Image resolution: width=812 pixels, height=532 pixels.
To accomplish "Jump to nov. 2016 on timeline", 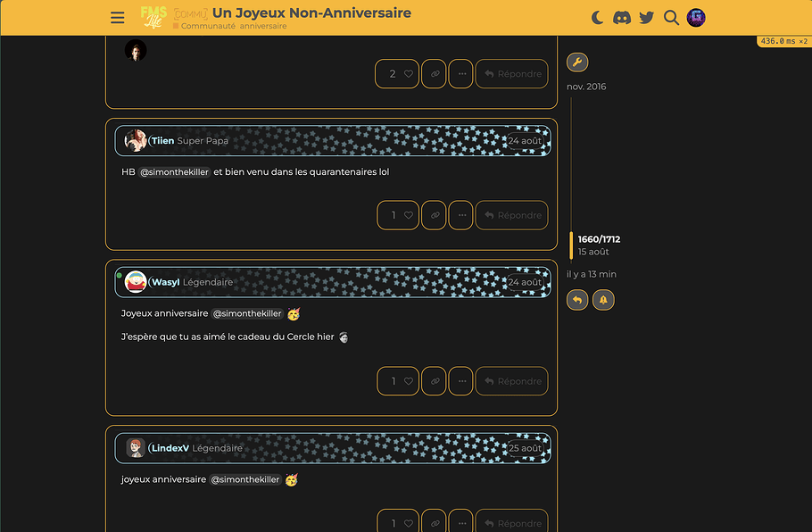I will point(586,87).
